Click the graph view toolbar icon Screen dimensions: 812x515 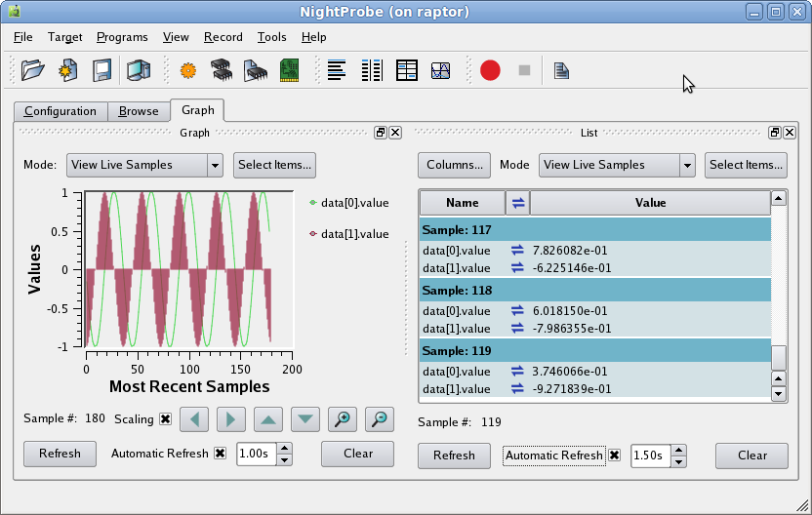(441, 70)
